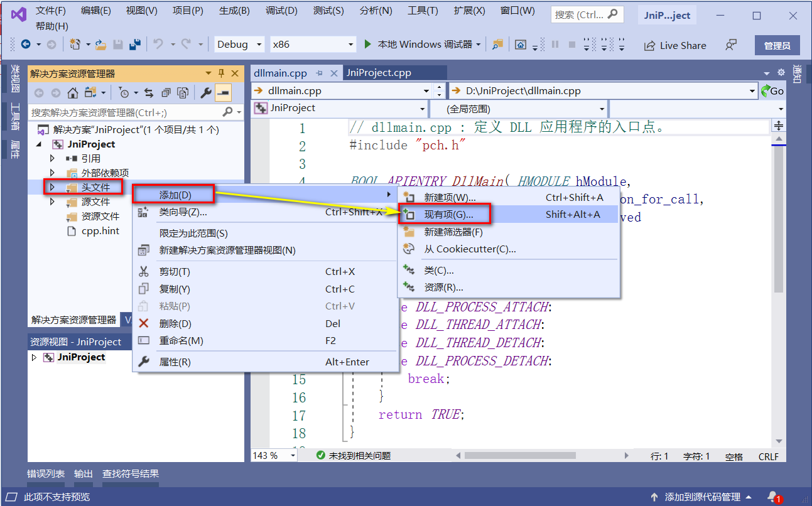
Task: Start debugging with the green play arrow
Action: tap(368, 45)
